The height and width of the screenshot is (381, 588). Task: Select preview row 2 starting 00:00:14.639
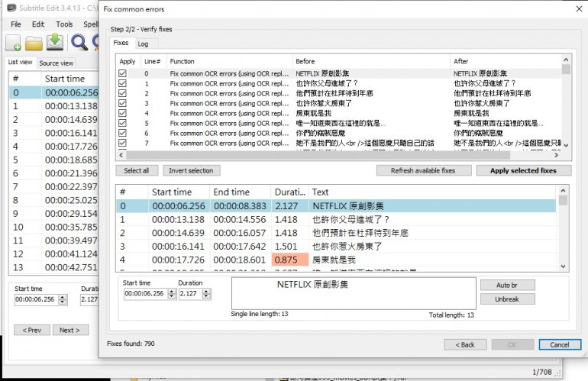pos(336,233)
